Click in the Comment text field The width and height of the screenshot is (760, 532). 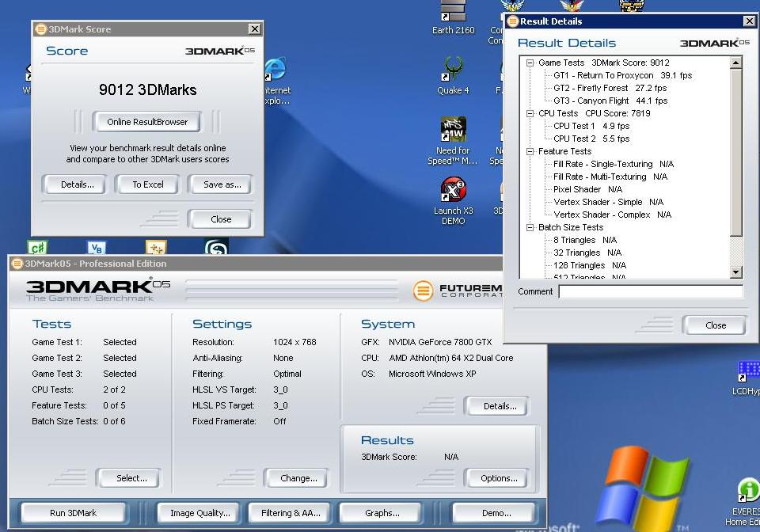click(x=651, y=291)
